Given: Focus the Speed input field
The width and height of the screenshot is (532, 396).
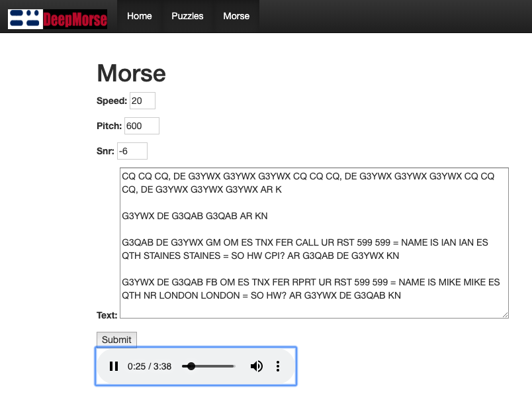Looking at the screenshot, I should (x=142, y=101).
